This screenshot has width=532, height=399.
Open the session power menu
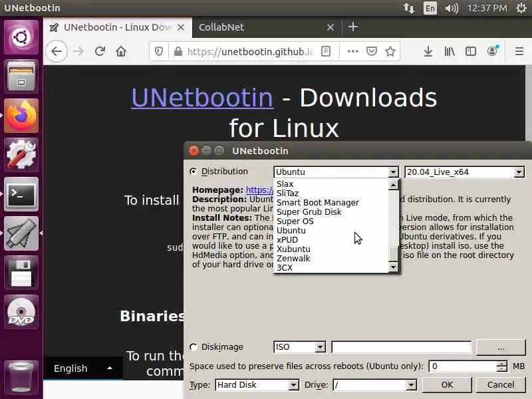point(521,8)
